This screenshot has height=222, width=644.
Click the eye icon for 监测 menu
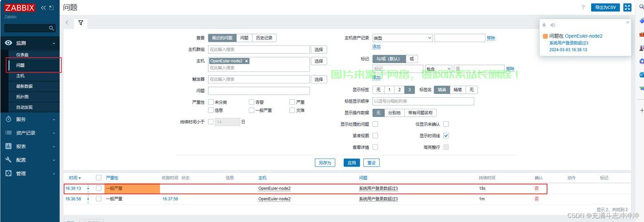coord(8,43)
